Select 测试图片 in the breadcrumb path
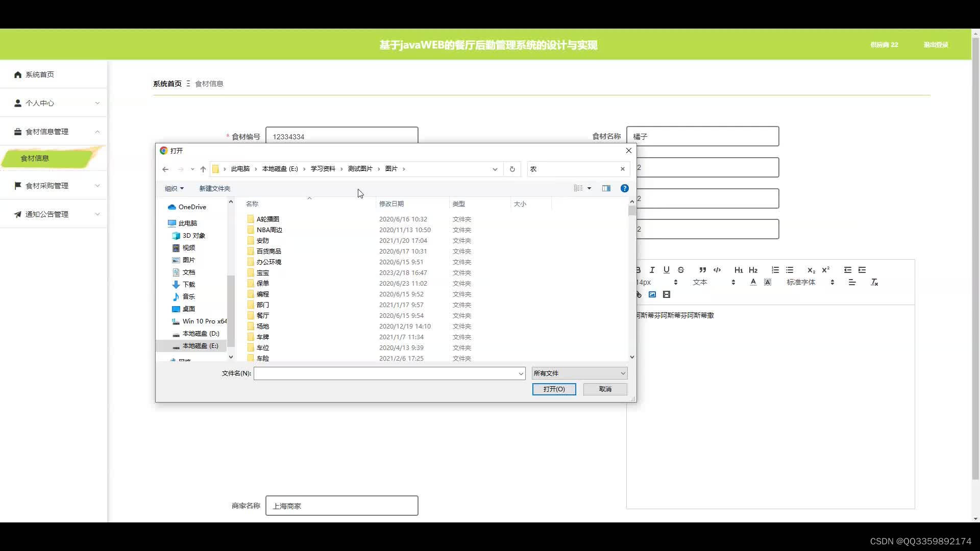Viewport: 980px width, 551px height. pos(360,169)
